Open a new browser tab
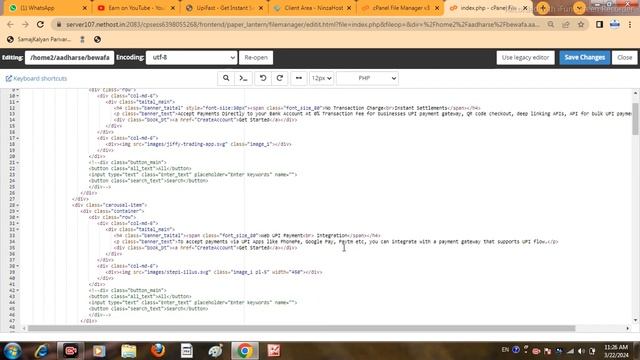This screenshot has height=360, width=640. pyautogui.click(x=542, y=8)
